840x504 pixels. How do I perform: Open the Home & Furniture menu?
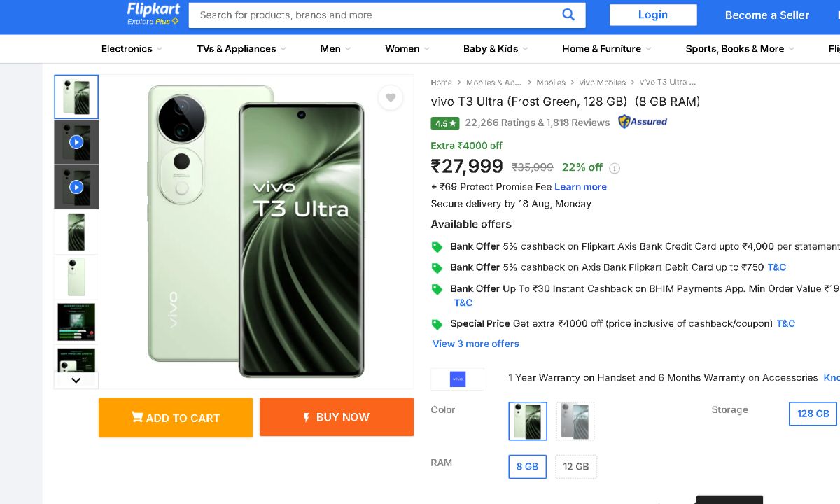click(606, 49)
